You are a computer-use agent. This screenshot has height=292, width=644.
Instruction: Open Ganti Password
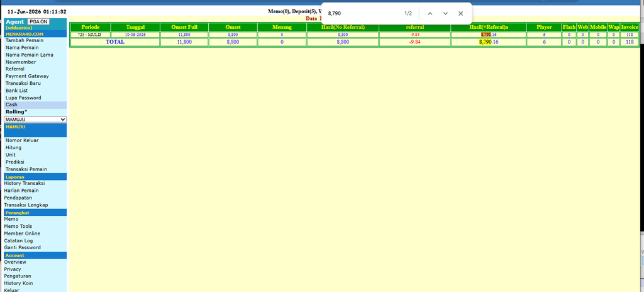tap(22, 247)
